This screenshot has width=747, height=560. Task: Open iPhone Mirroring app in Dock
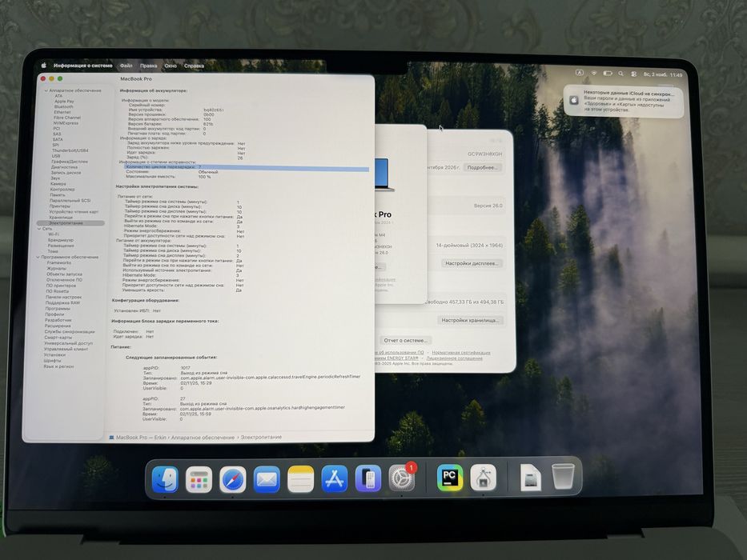pos(368,478)
